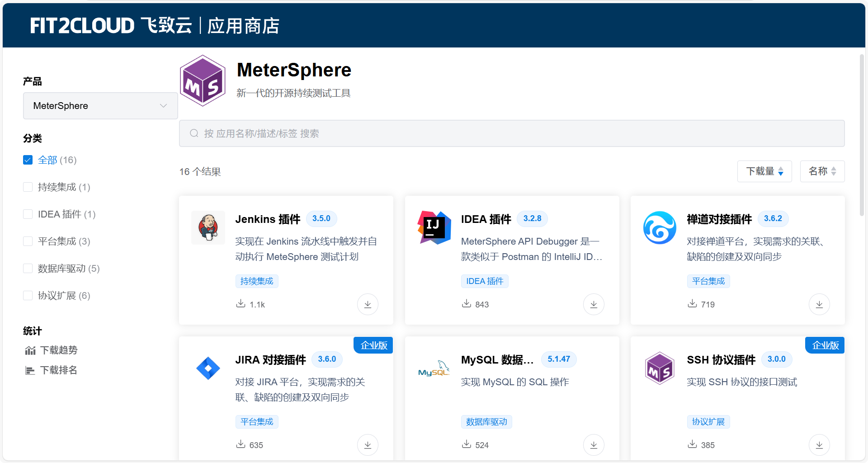Click the Jenkins plugin butler icon
Viewport: 868px width, 463px height.
click(x=208, y=227)
